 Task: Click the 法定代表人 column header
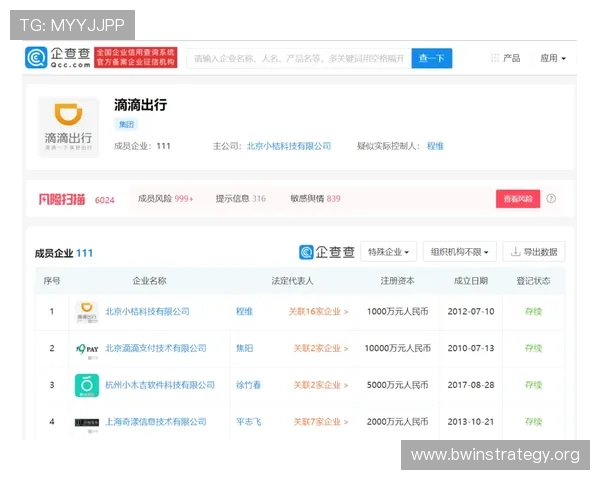click(292, 281)
